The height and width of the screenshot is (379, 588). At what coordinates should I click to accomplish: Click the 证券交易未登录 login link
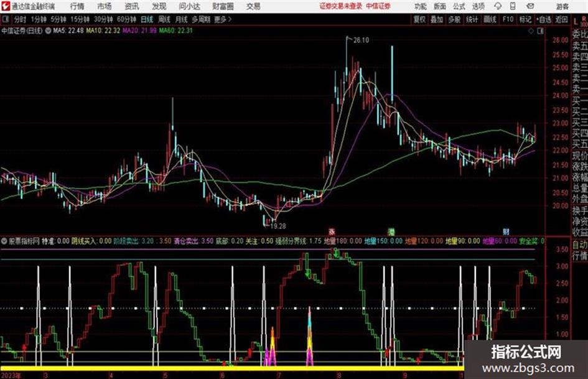(x=341, y=6)
